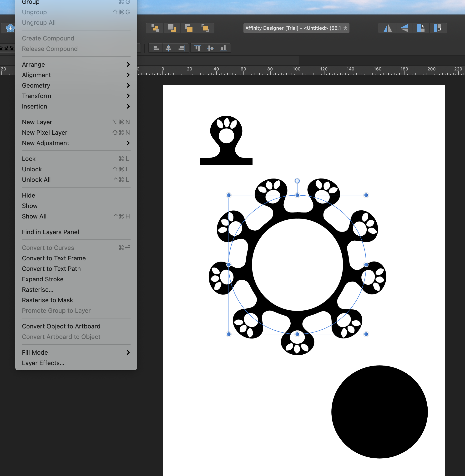Choose Group from the menu

pyautogui.click(x=76, y=2)
